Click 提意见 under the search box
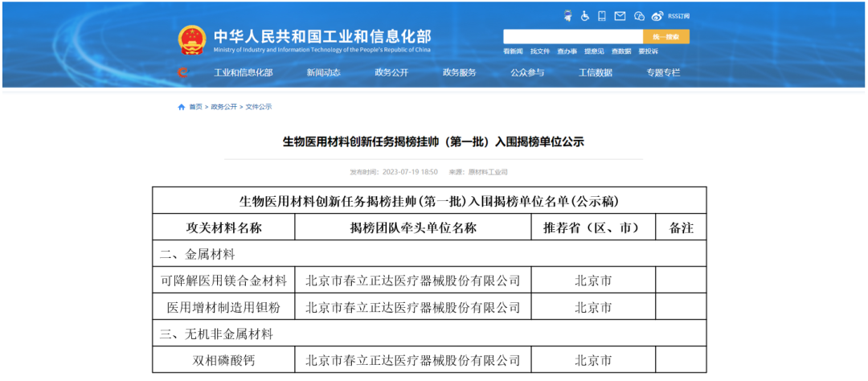This screenshot has height=381, width=868. (594, 51)
